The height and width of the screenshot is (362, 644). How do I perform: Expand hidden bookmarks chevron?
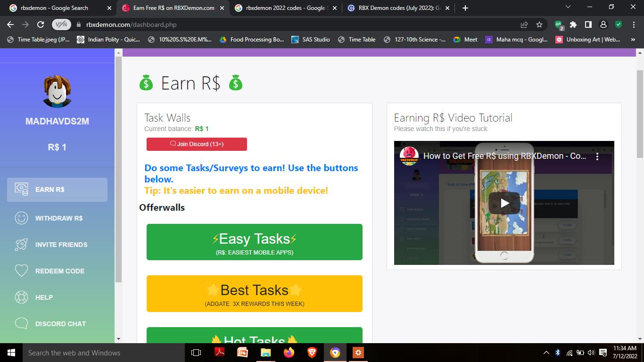[633, 40]
